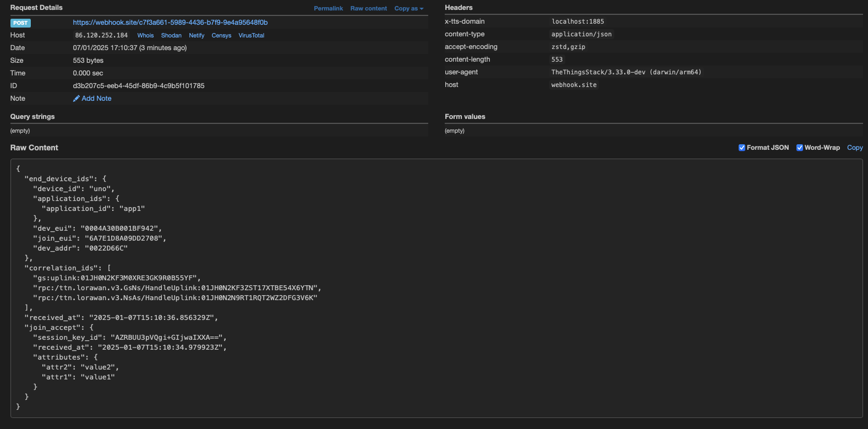Click the blue POST method badge
The height and width of the screenshot is (429, 868).
pyautogui.click(x=20, y=23)
